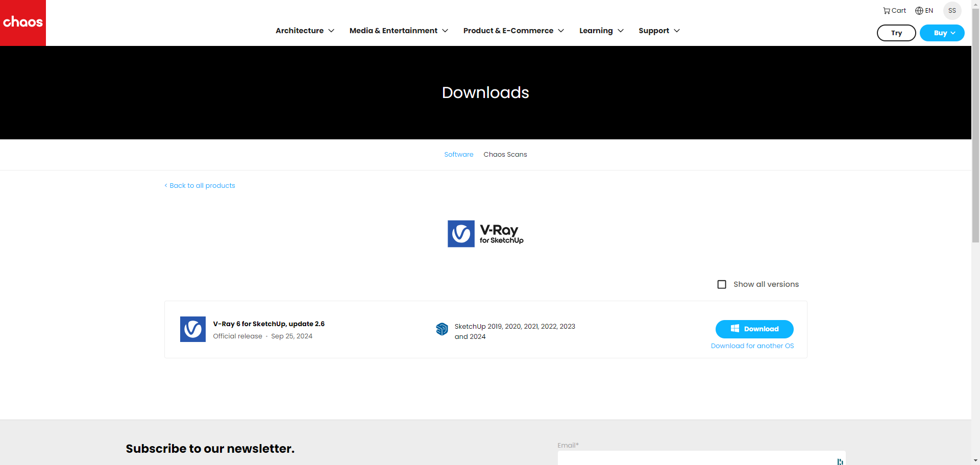Expand the Product & E-Commerce menu
This screenshot has height=465, width=980.
(x=513, y=31)
